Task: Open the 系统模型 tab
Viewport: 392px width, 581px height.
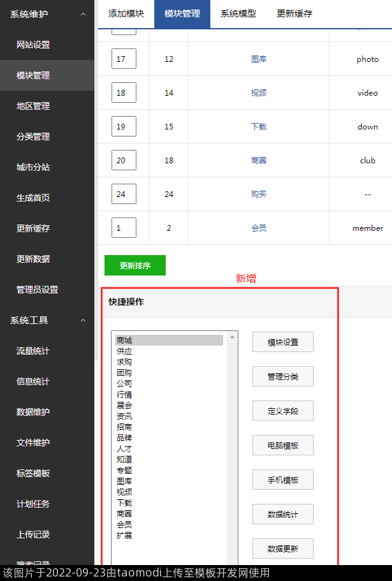Action: (x=238, y=13)
